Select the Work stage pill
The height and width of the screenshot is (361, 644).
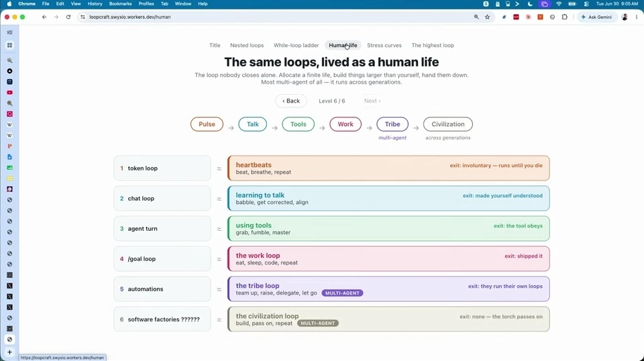tap(345, 124)
